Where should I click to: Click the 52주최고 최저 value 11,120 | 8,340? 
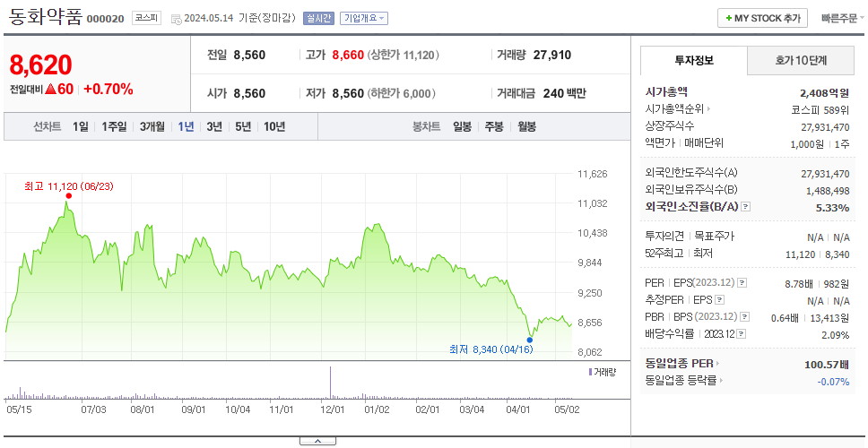coord(817,254)
